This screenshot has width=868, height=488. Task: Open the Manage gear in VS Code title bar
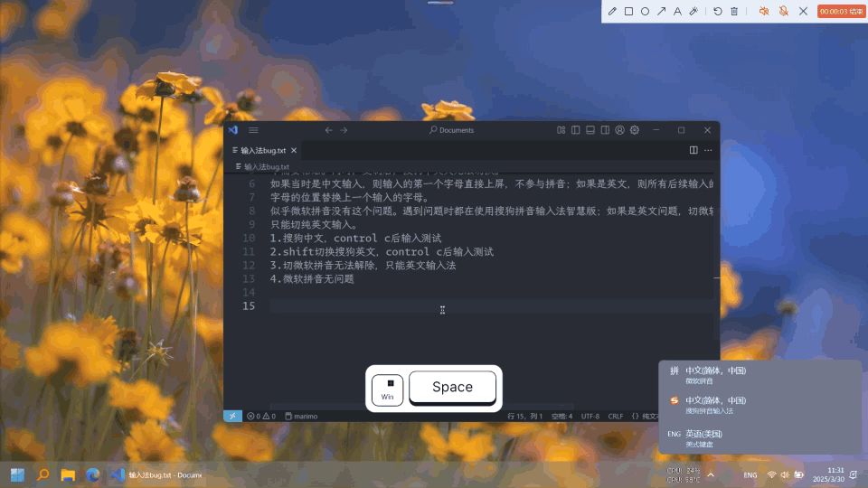tap(635, 130)
